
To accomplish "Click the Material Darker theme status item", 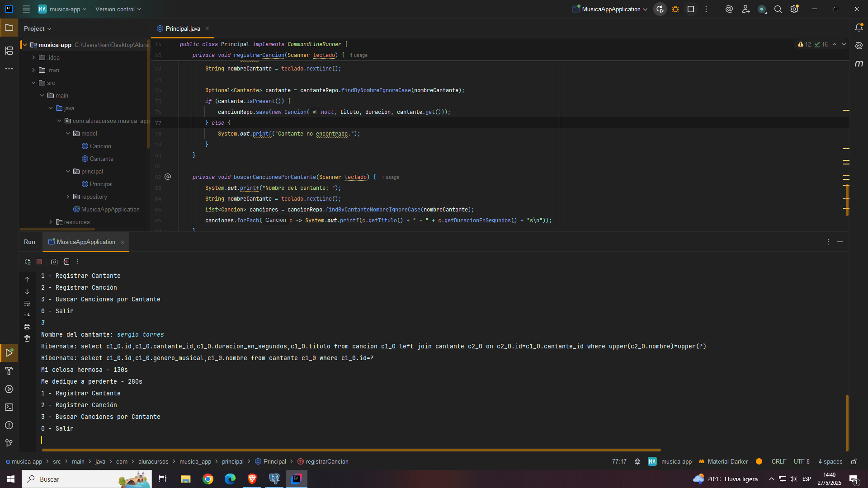I will (x=723, y=461).
